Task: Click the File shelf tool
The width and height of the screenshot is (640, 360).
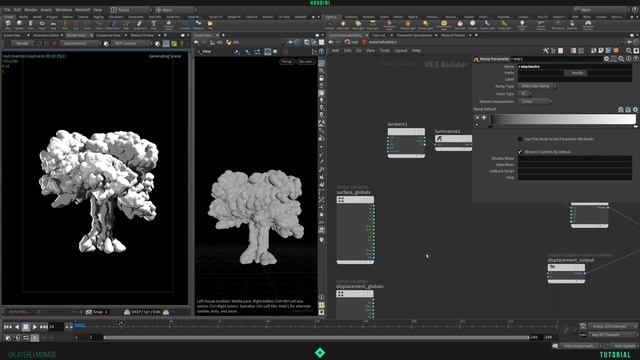Action: point(211,25)
